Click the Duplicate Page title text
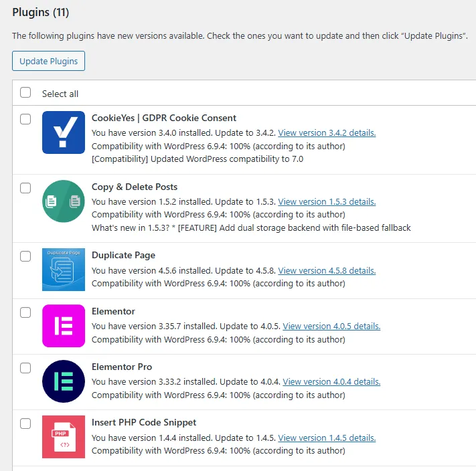The width and height of the screenshot is (476, 471). [x=124, y=256]
